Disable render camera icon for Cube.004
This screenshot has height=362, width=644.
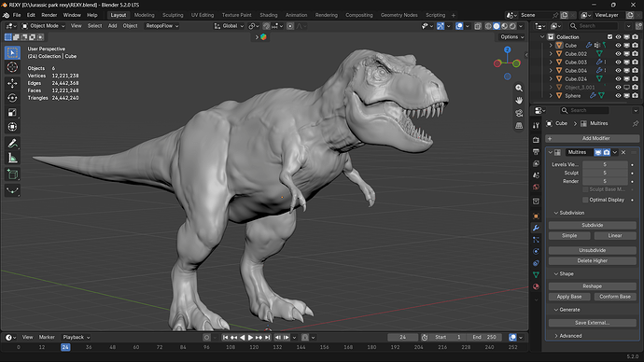point(635,71)
